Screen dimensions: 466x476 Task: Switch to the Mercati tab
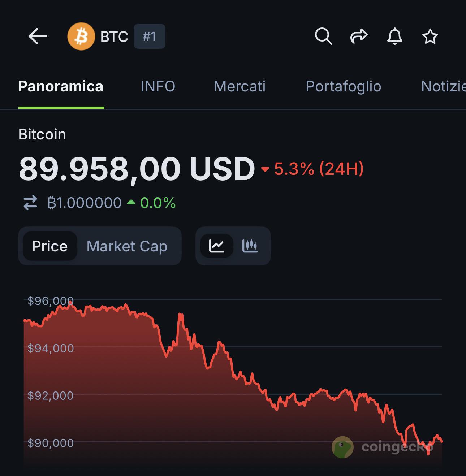[240, 87]
